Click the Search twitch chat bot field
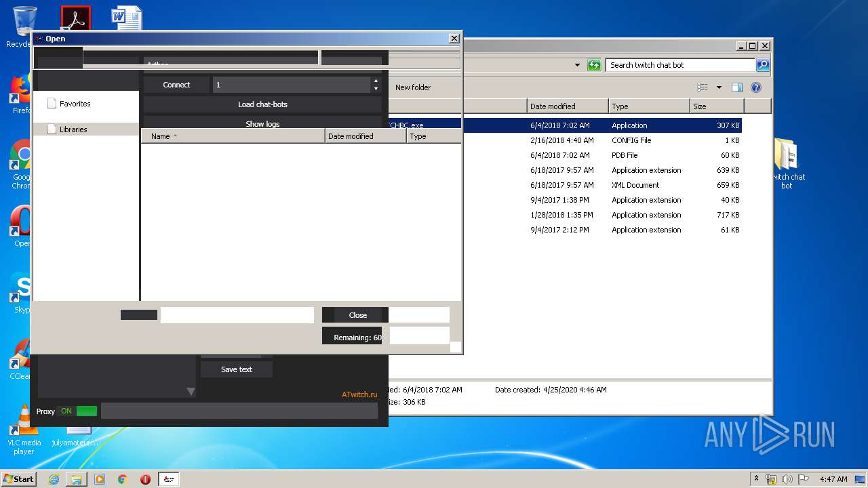The height and width of the screenshot is (488, 868). (x=680, y=65)
